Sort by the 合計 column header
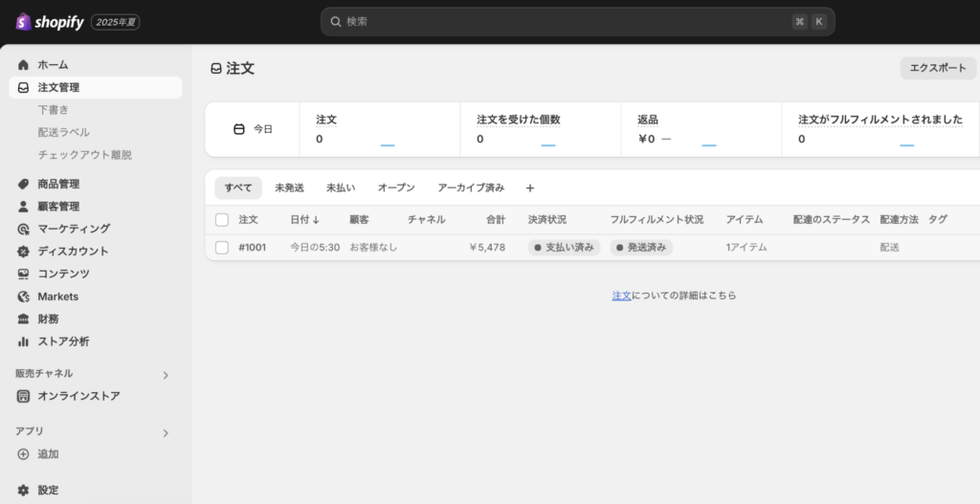The image size is (980, 504). 496,220
